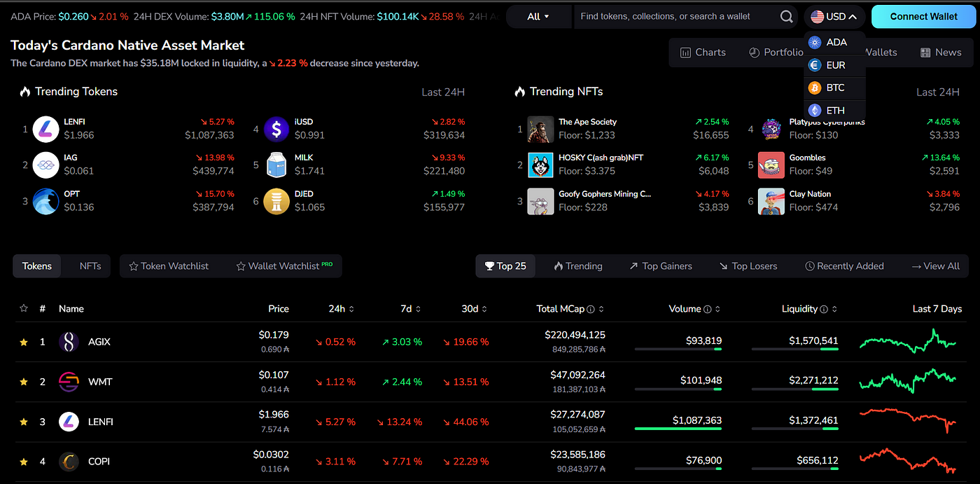Click the Clay Nation NFT image
980x484 pixels.
[771, 202]
